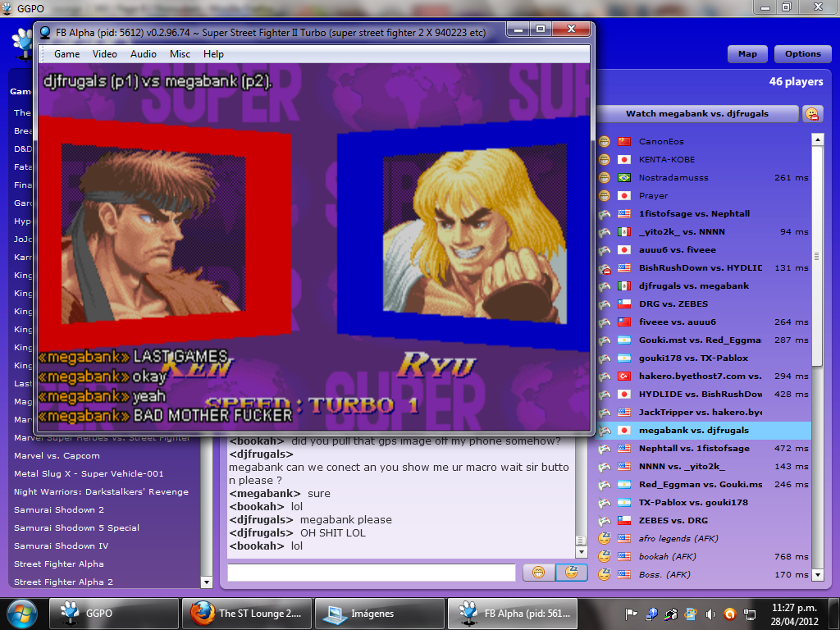Select player KENTA-KOBE in the list
This screenshot has width=840, height=630.
pos(704,160)
